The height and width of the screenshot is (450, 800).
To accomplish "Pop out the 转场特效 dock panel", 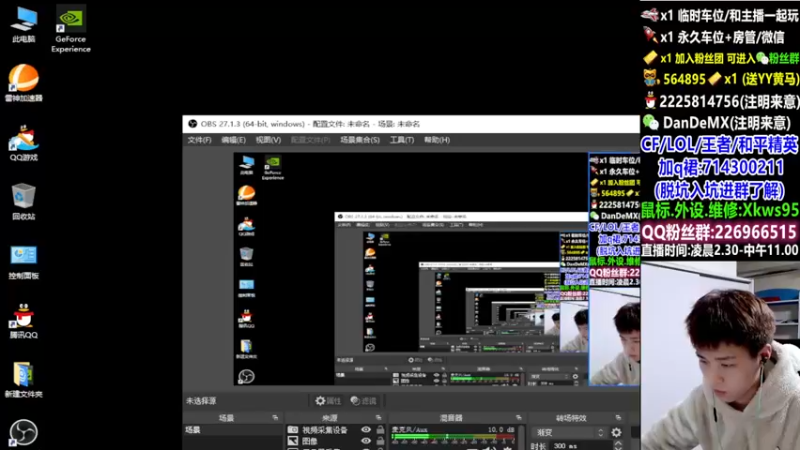I will coord(618,418).
